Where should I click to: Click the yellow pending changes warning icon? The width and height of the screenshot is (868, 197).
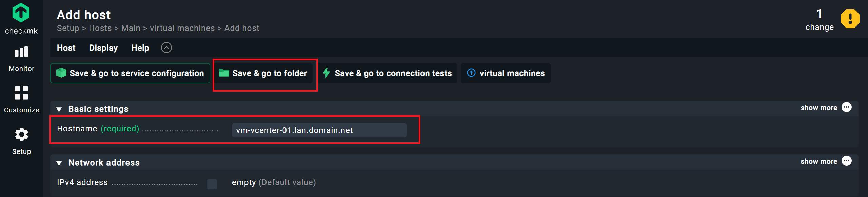click(850, 19)
